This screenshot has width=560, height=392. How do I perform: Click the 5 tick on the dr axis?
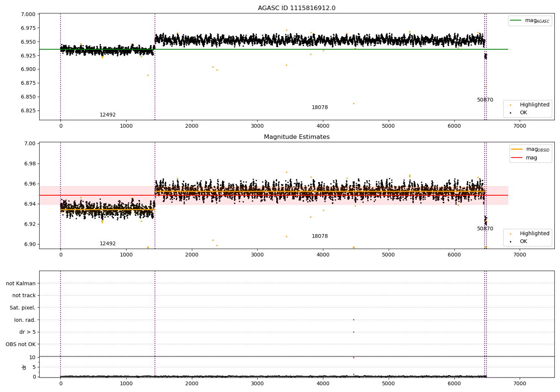[x=34, y=367]
